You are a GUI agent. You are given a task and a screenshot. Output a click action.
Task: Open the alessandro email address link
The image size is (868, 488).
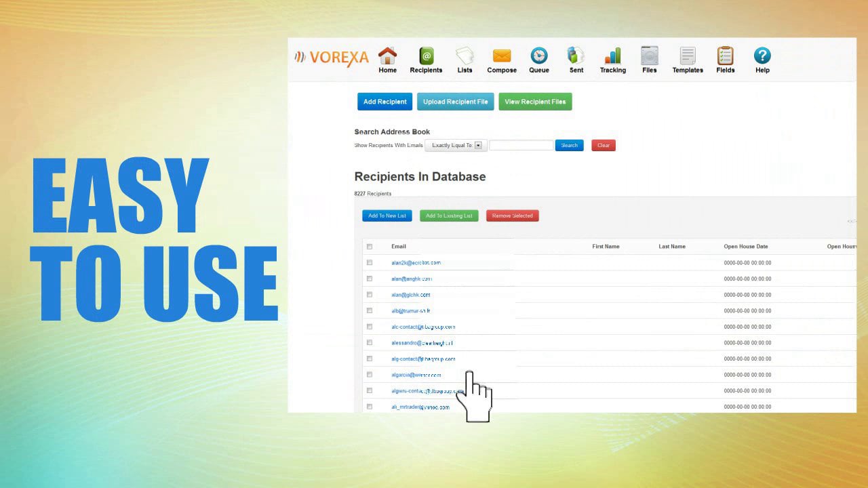(422, 343)
